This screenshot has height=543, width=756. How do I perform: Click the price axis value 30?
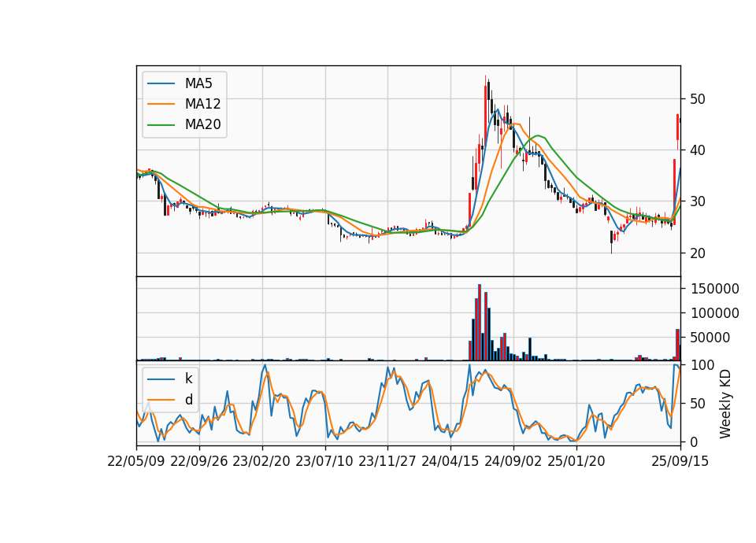[698, 202]
